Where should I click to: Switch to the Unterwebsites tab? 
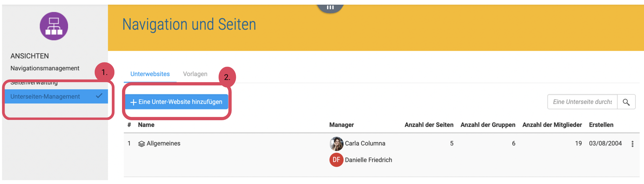[x=150, y=74]
